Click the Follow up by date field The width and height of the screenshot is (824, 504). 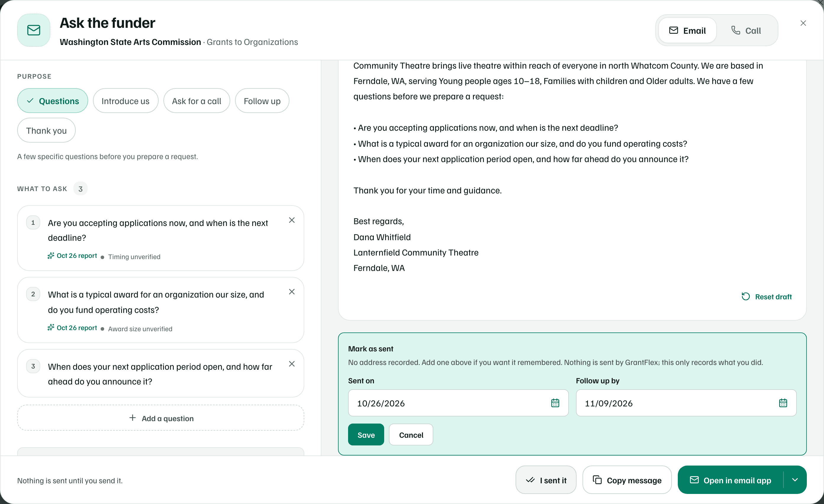coord(686,403)
